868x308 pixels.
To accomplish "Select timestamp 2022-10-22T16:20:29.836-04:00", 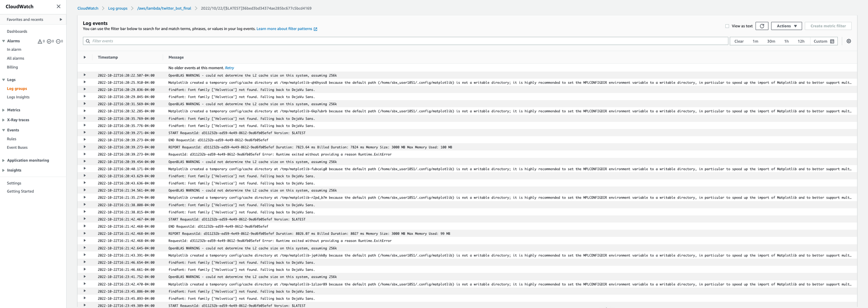I will (126, 90).
